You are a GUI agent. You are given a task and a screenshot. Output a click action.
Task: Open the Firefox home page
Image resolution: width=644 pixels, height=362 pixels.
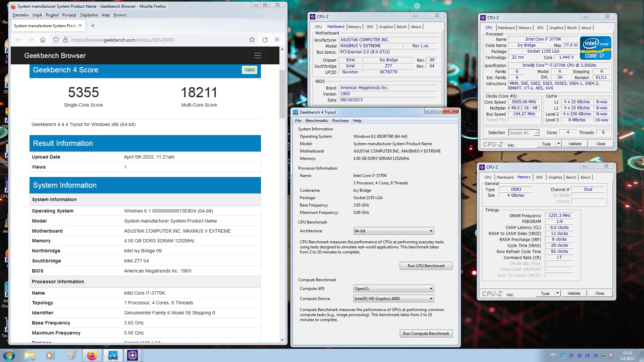pos(43,40)
